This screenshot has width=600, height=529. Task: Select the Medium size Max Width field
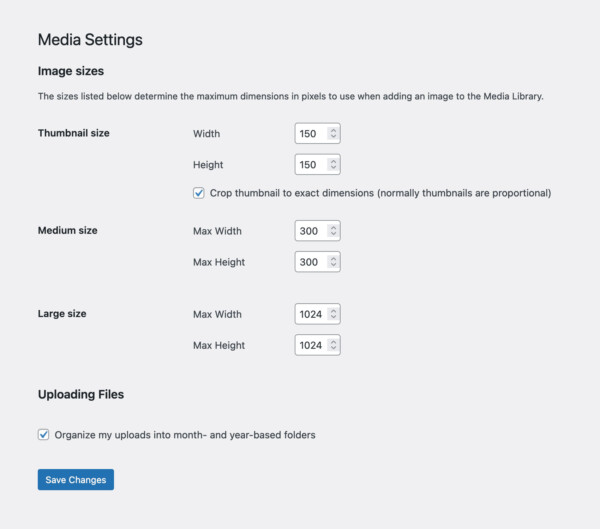point(317,231)
